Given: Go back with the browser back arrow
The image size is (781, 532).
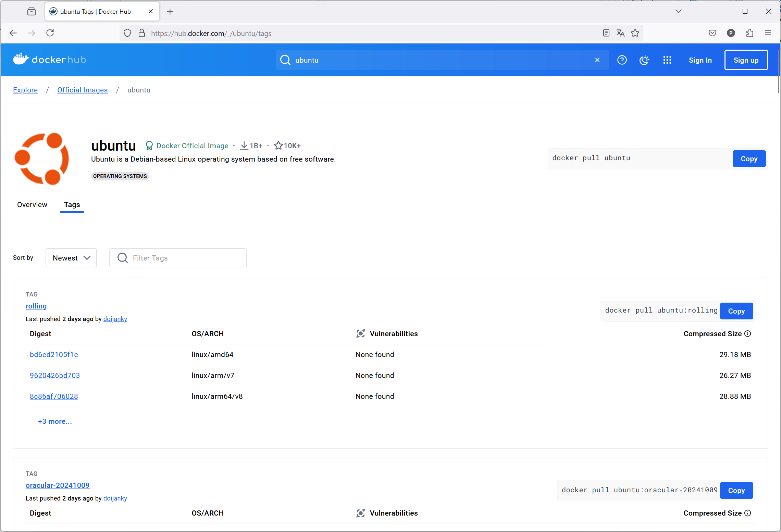Looking at the screenshot, I should click(13, 33).
